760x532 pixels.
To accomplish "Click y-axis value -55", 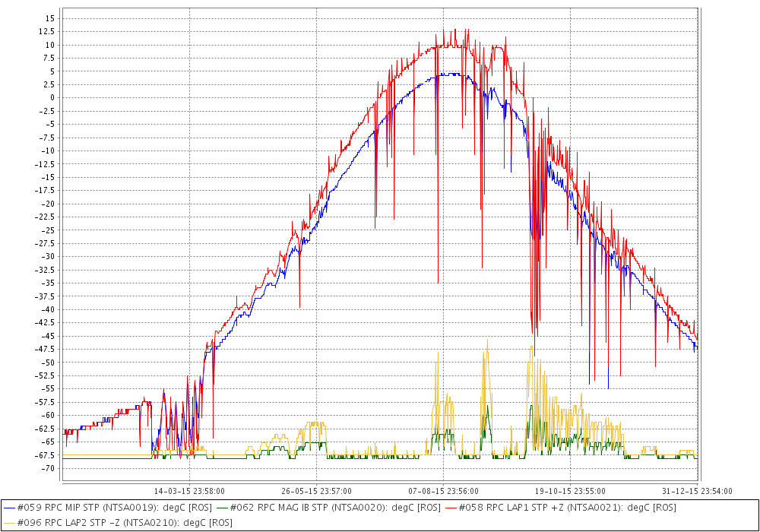I will (49, 389).
